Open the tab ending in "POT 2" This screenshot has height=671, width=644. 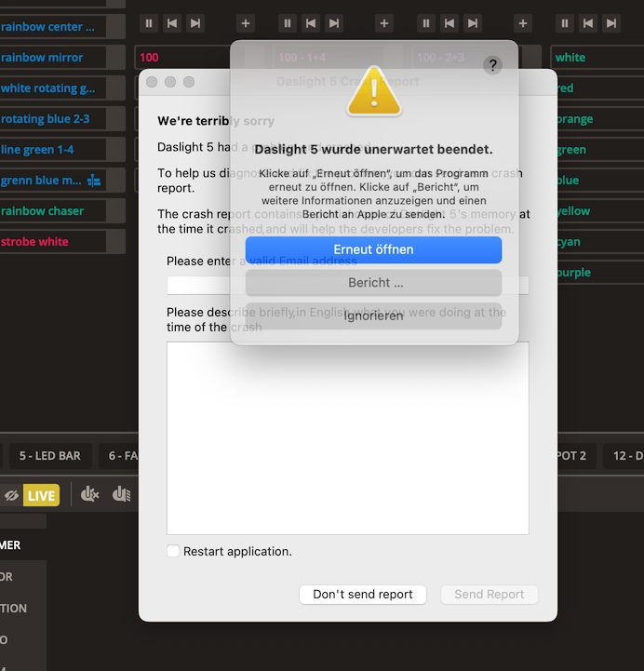(576, 456)
